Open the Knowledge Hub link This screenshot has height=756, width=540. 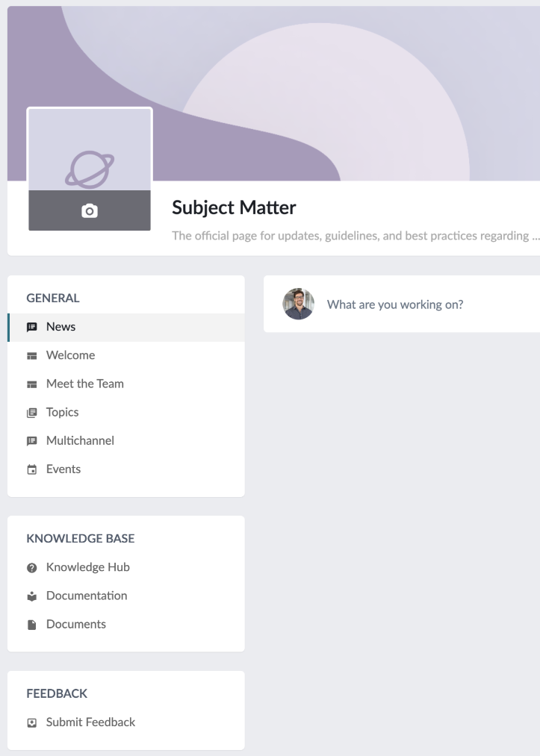tap(88, 567)
